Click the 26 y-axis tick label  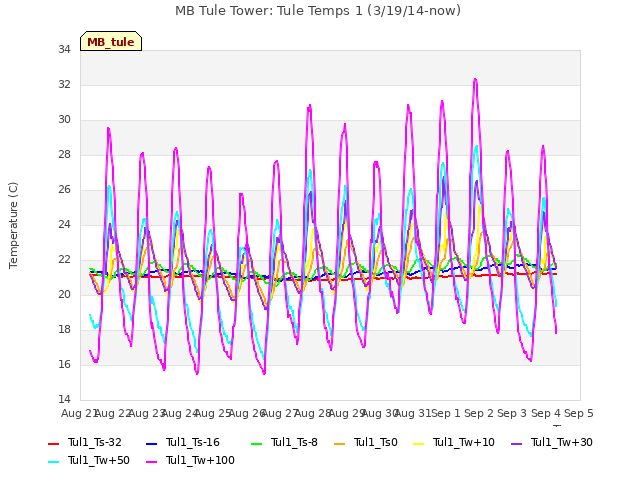click(64, 190)
